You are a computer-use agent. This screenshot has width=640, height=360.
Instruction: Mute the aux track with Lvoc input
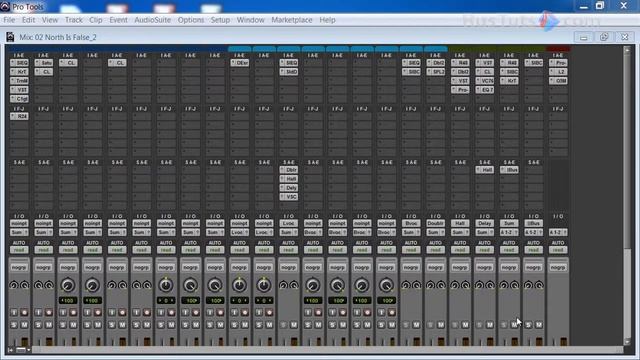click(x=294, y=325)
